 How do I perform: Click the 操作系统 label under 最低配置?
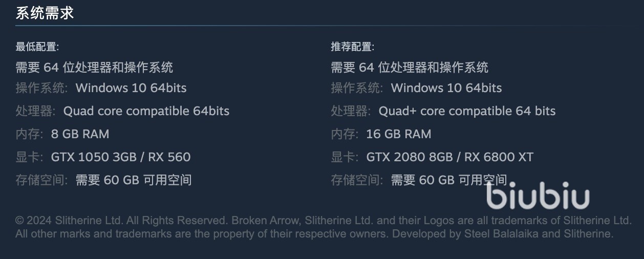pos(41,88)
